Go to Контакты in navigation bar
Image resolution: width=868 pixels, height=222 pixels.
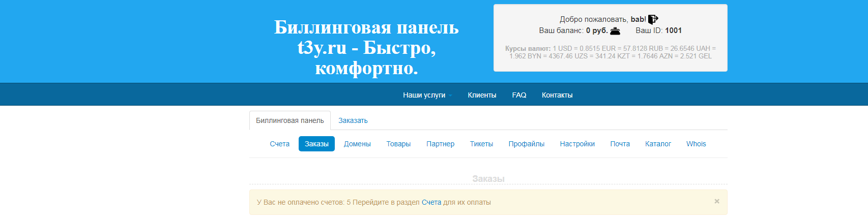pos(557,95)
